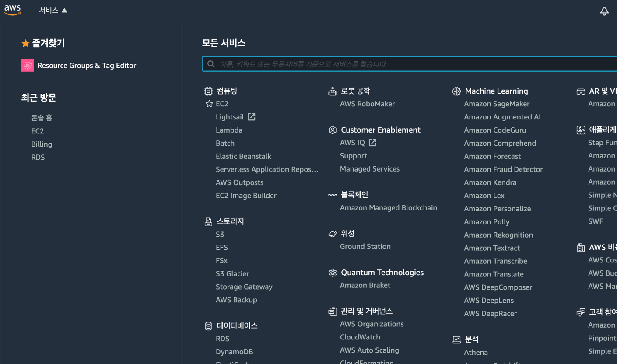Click the Resource Groups & Tag Editor icon
This screenshot has width=617, height=364.
click(28, 66)
